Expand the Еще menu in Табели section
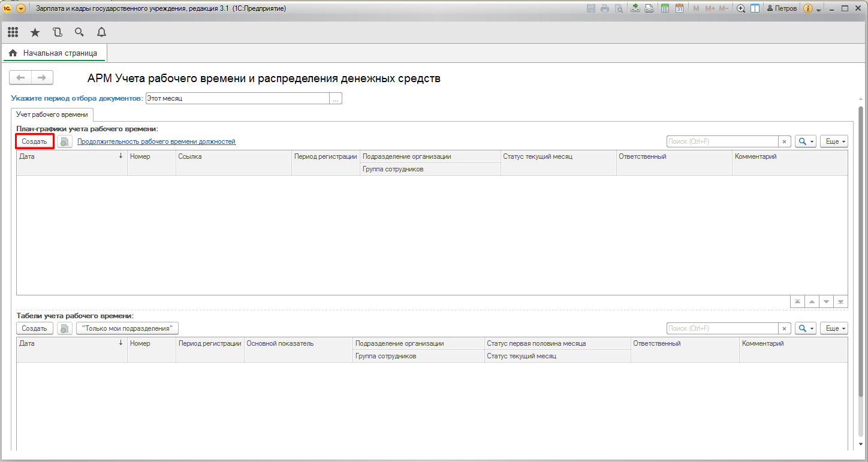The image size is (868, 462). [x=833, y=328]
